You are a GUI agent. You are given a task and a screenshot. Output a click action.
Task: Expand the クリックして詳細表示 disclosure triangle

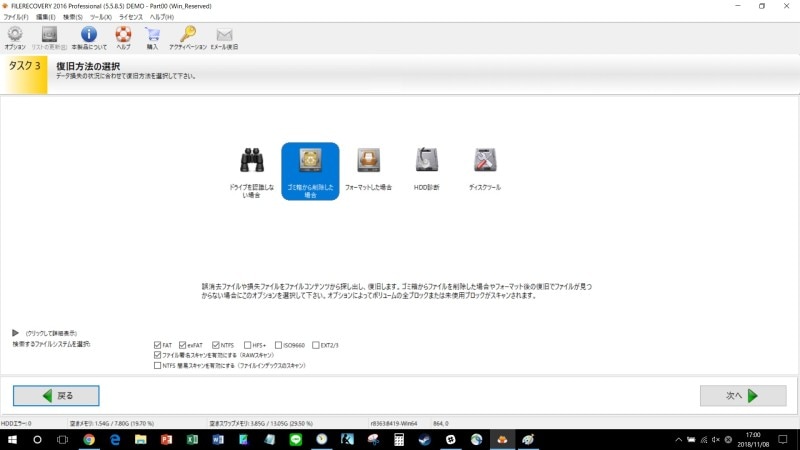tap(15, 333)
